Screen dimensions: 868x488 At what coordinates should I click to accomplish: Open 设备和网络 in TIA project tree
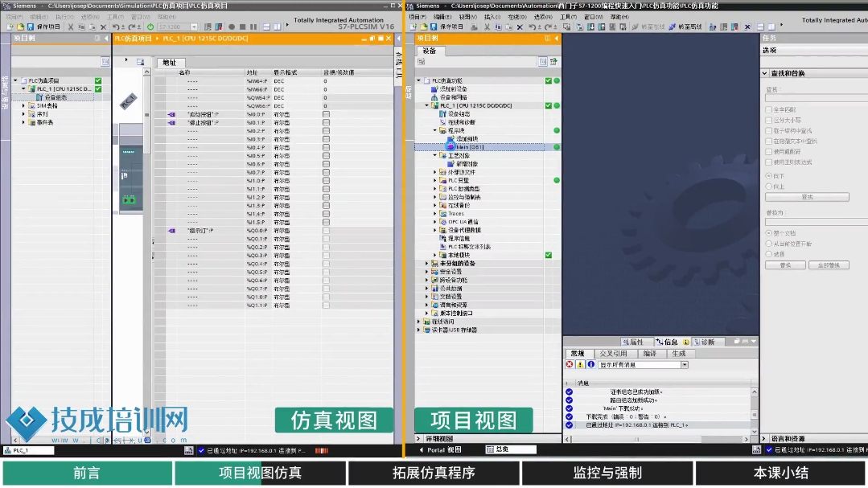tap(453, 96)
